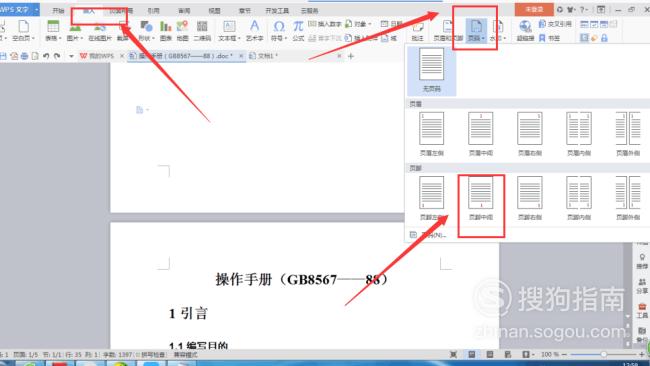The width and height of the screenshot is (650, 366).
Task: Open the Home (开始) ribbon tab
Action: pos(58,10)
